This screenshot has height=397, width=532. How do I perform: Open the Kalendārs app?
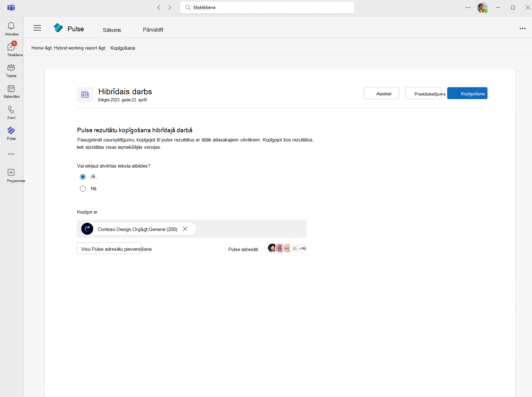[x=11, y=91]
